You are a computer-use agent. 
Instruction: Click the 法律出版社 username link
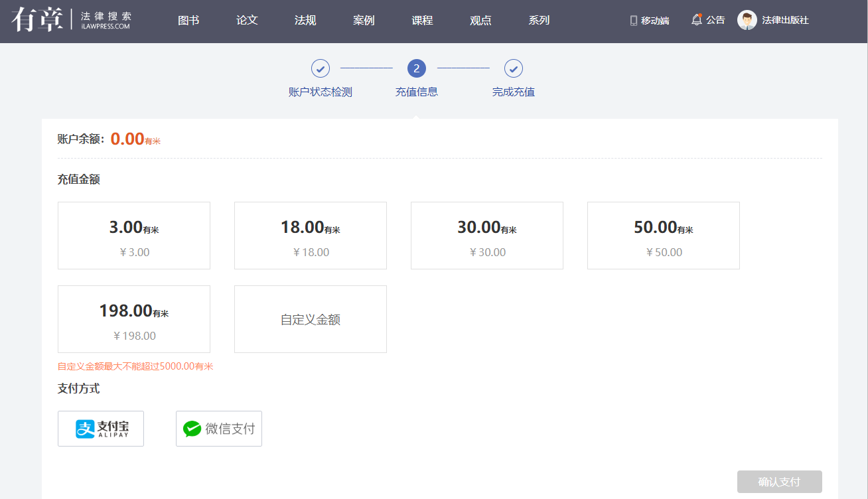tap(785, 21)
